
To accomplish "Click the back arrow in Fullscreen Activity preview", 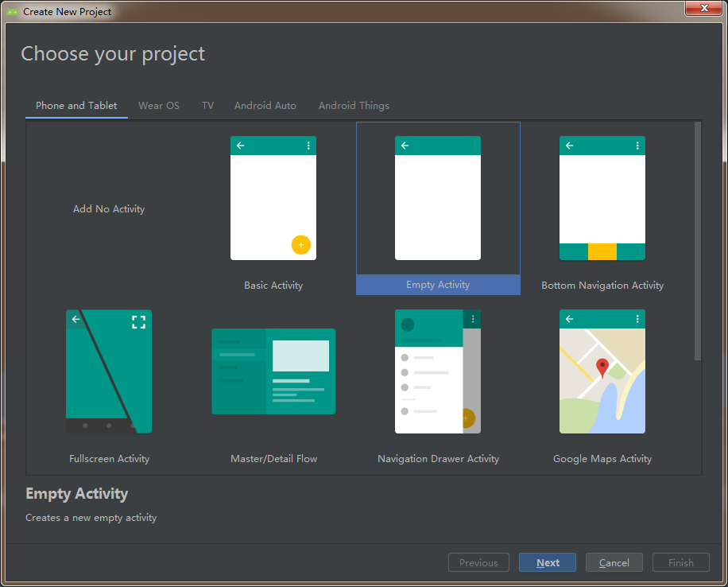I will [76, 319].
